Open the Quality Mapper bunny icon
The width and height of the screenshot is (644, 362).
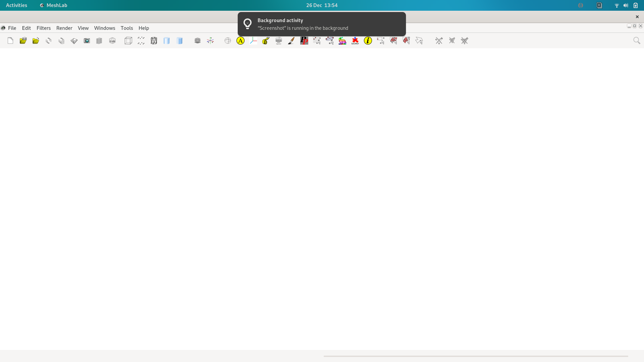pos(342,41)
